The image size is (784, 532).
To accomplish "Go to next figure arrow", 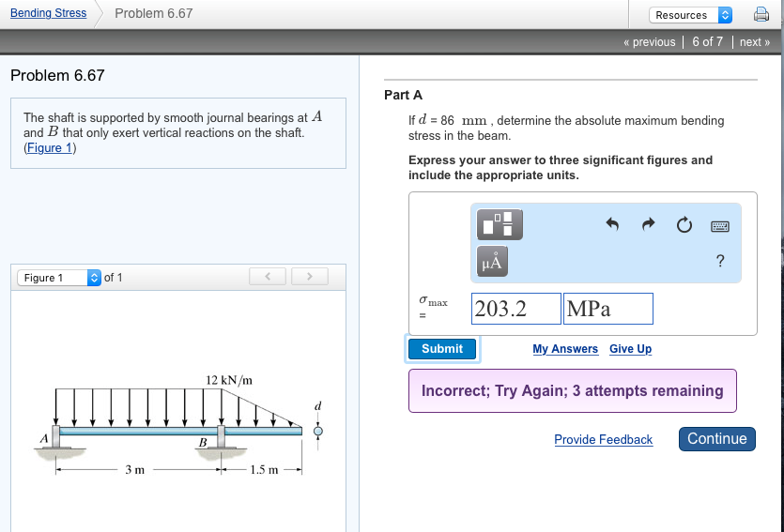I will [x=310, y=276].
